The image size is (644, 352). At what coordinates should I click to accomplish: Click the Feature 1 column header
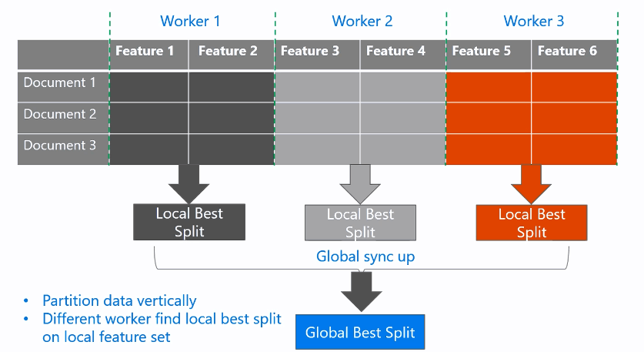(x=148, y=55)
